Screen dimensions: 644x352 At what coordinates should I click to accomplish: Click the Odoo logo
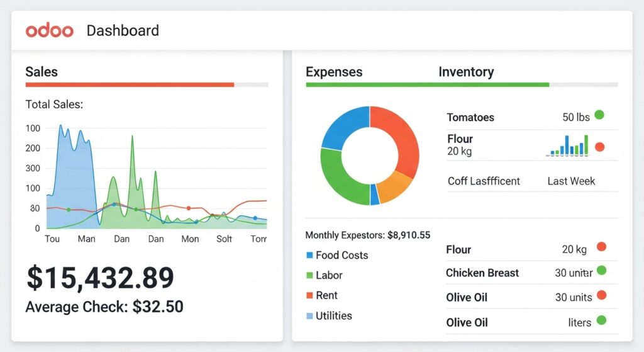[50, 30]
